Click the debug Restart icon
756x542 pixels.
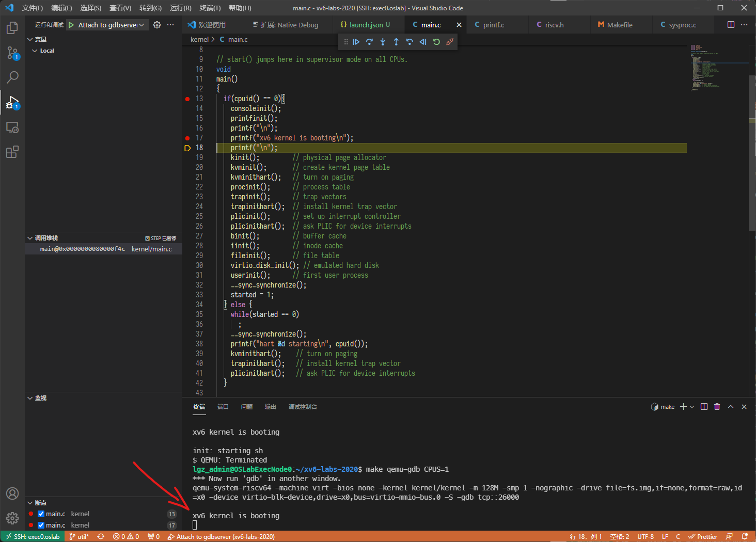(x=436, y=42)
